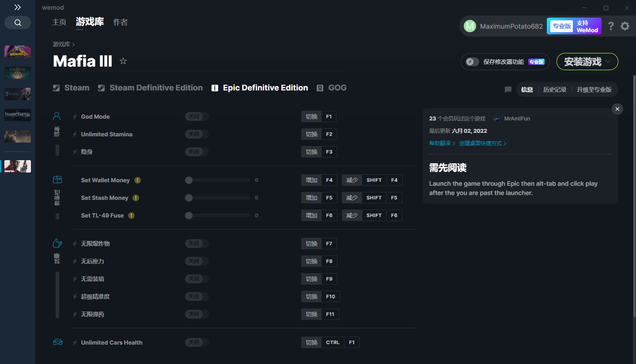Toggle 保存修改器功能 switch
This screenshot has height=364, width=636.
pyautogui.click(x=472, y=62)
